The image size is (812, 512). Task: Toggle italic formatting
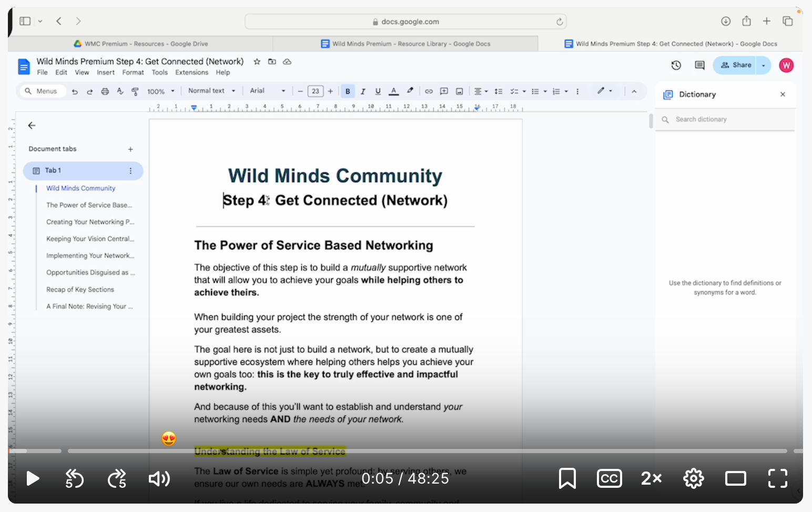pos(363,91)
